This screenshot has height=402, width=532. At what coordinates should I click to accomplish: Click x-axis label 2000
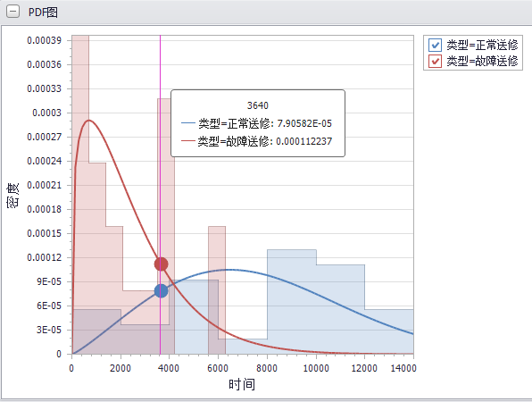click(121, 368)
